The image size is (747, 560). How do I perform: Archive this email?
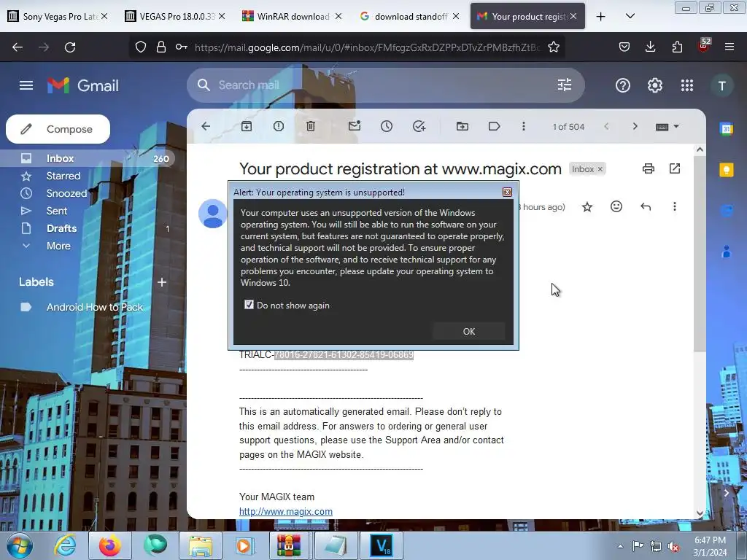click(x=247, y=126)
